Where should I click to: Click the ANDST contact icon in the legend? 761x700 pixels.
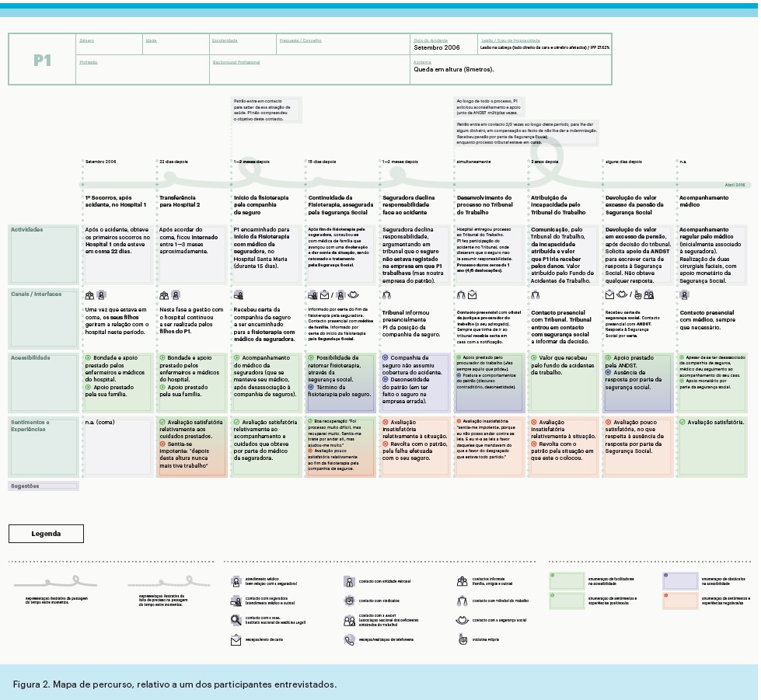[x=350, y=620]
